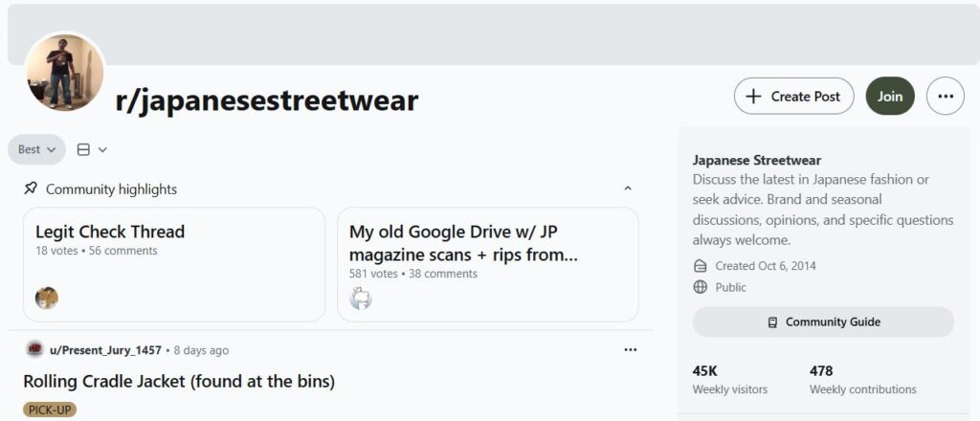Click the globe icon beside Public
Viewport: 980px width, 421px height.
click(x=701, y=287)
